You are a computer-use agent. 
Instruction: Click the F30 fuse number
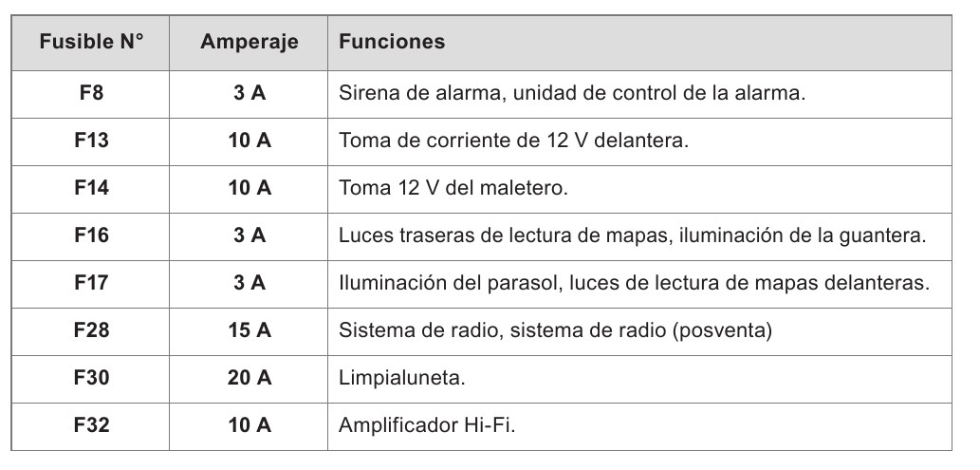(91, 378)
